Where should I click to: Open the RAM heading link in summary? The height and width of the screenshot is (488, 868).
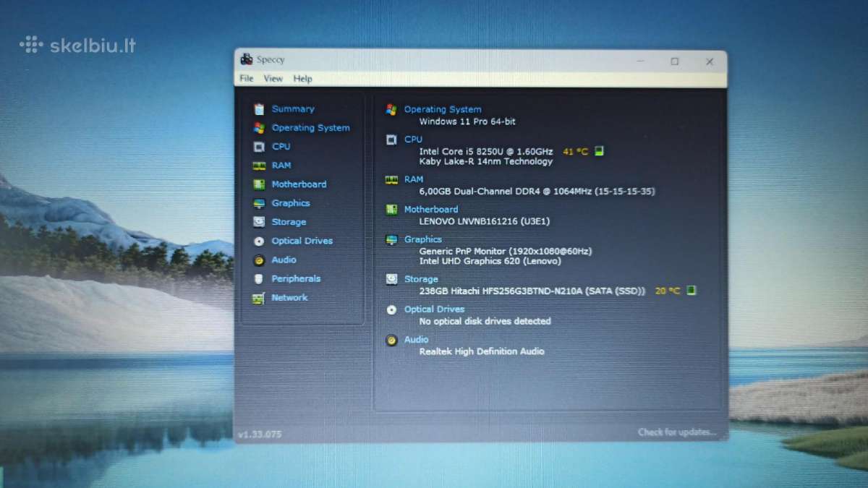coord(414,179)
